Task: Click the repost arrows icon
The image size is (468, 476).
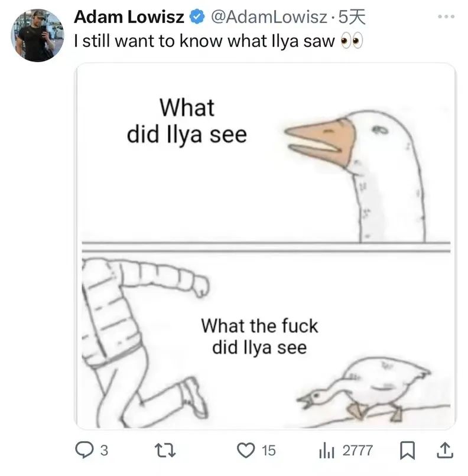Action: [x=168, y=451]
